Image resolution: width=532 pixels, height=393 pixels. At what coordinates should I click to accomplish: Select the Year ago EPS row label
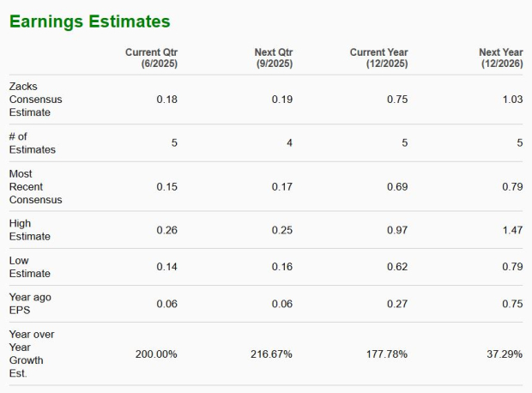pos(30,304)
